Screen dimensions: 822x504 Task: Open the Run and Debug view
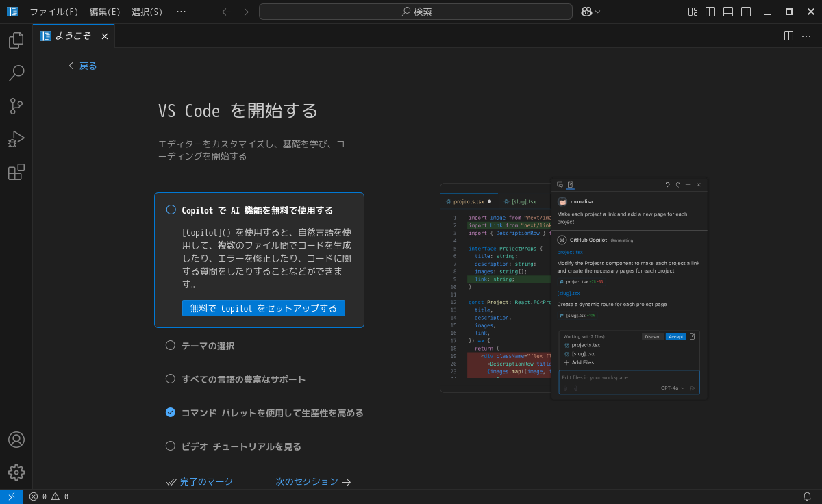[x=16, y=139]
